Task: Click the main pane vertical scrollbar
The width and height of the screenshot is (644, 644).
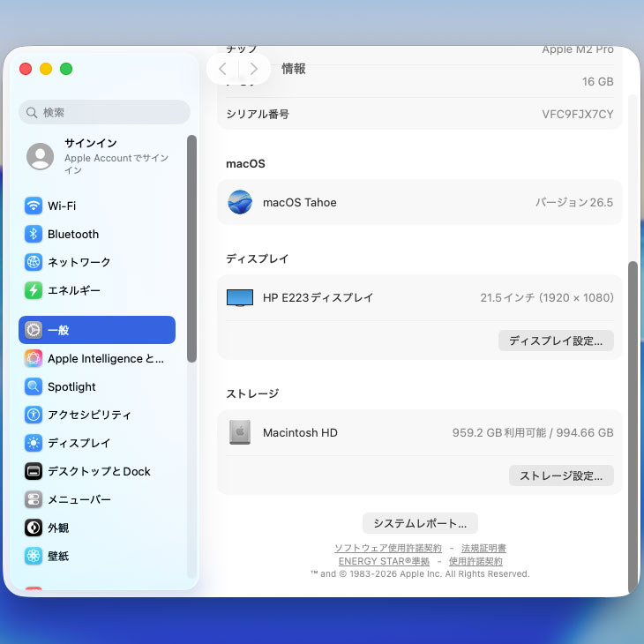Action: pos(633,427)
